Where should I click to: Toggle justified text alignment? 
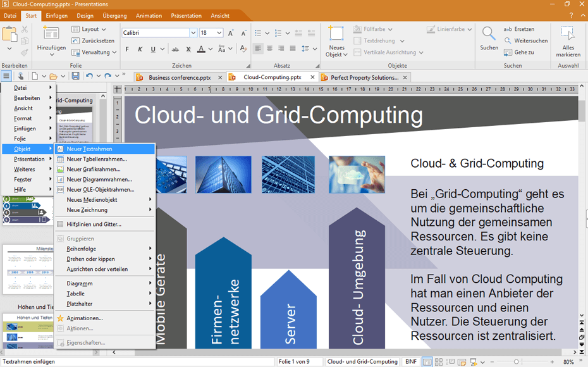[x=293, y=49]
